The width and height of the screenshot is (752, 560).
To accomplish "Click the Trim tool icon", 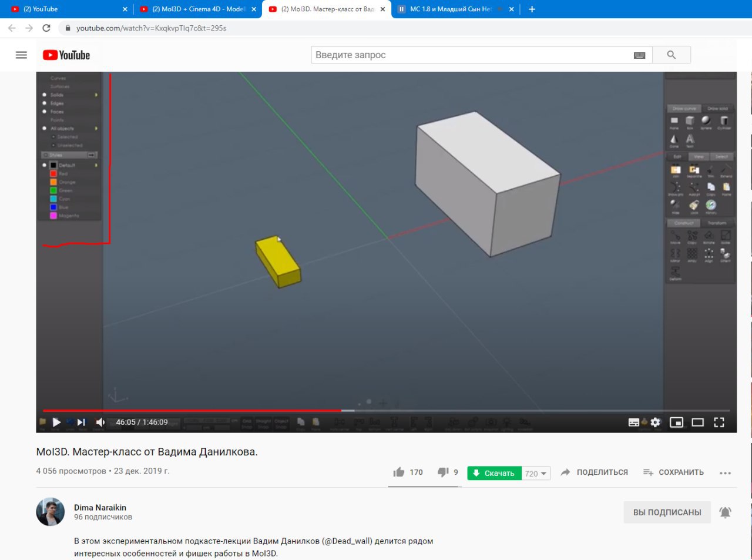I will pos(710,171).
